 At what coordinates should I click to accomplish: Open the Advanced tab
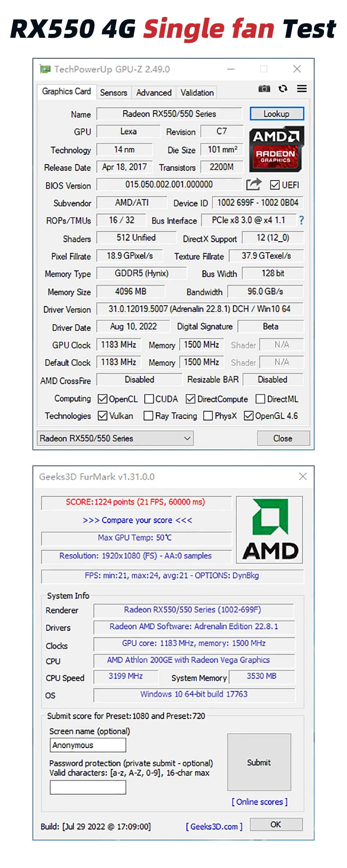154,93
